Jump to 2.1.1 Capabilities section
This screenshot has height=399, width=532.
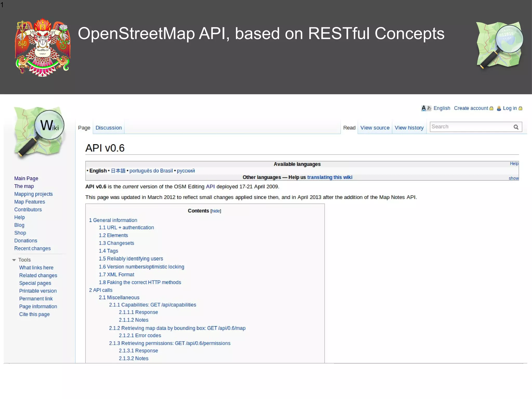(152, 305)
